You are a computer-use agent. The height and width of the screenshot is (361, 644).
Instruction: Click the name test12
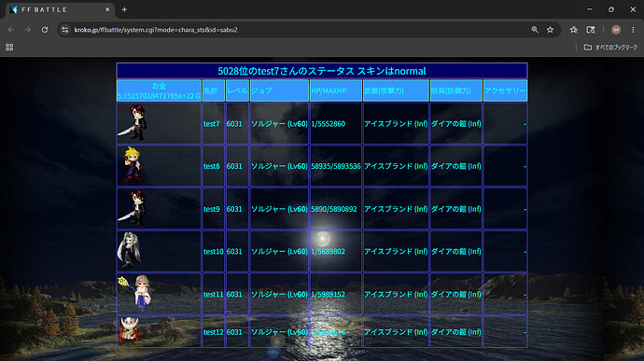(x=214, y=332)
